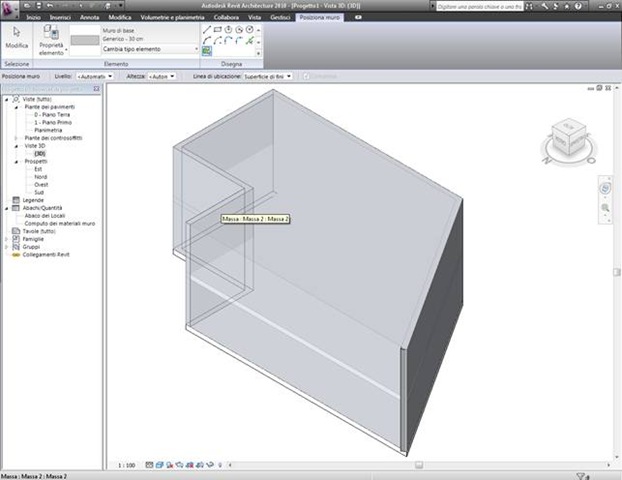622x480 pixels.
Task: Open the Livello dropdown
Action: (95, 76)
